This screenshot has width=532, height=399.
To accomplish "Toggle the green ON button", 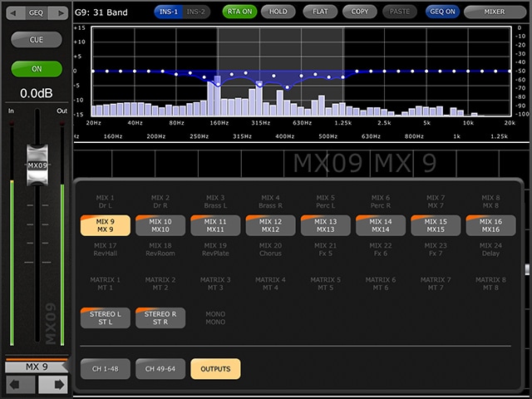I will point(37,69).
